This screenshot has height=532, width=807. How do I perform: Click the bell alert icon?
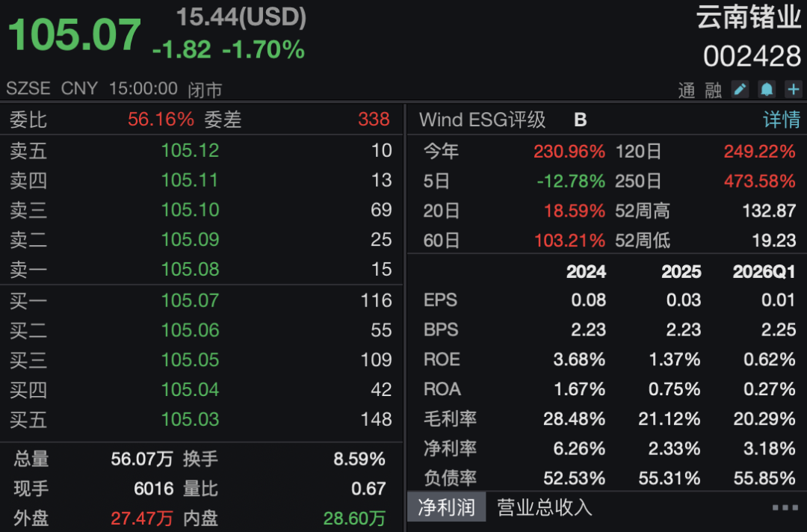[x=767, y=90]
